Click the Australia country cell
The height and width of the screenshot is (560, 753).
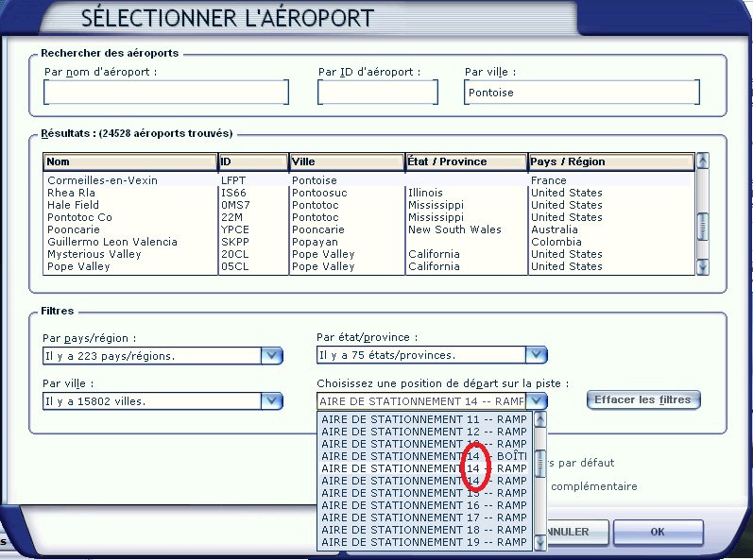pyautogui.click(x=555, y=229)
